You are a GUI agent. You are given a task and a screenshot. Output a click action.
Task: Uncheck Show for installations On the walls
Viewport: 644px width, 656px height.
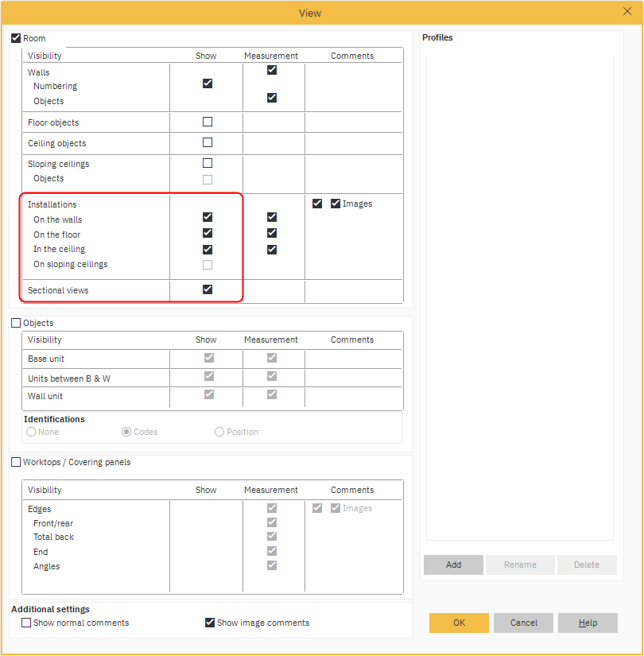[208, 217]
